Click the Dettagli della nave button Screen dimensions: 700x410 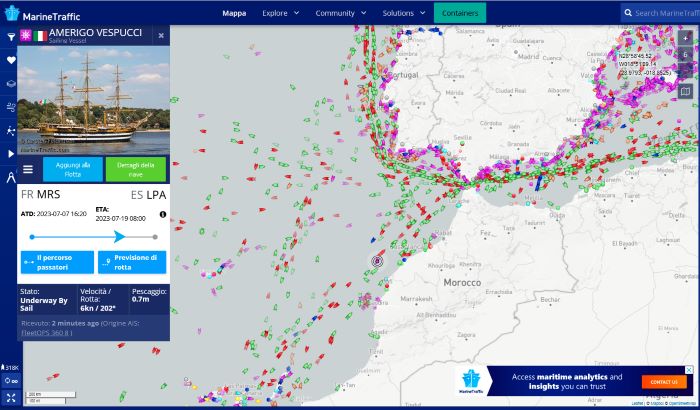tap(134, 168)
